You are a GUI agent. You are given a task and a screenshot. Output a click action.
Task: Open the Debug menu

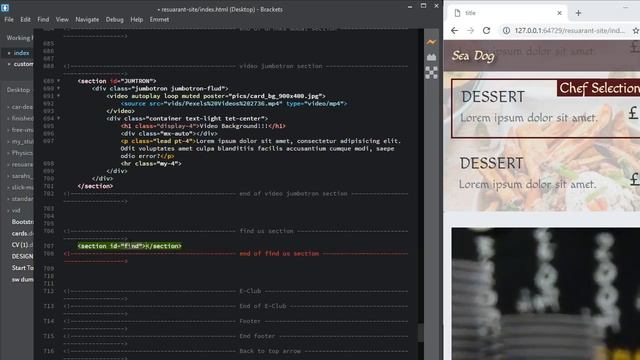coord(114,20)
